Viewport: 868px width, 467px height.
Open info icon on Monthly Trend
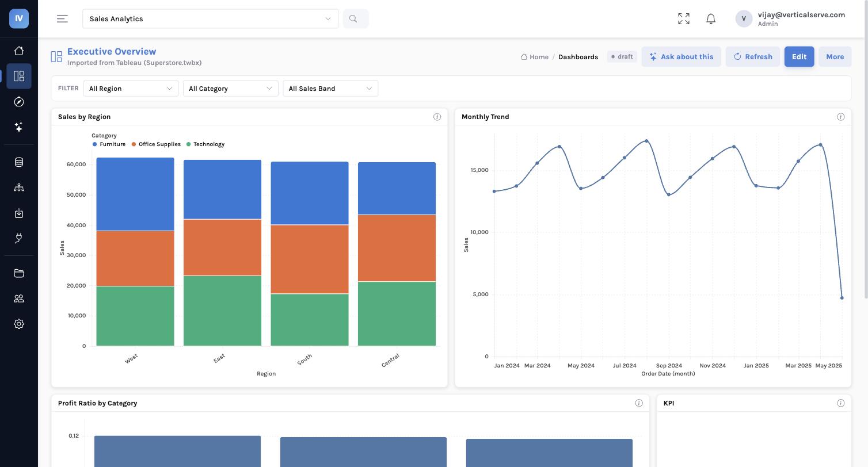[840, 117]
